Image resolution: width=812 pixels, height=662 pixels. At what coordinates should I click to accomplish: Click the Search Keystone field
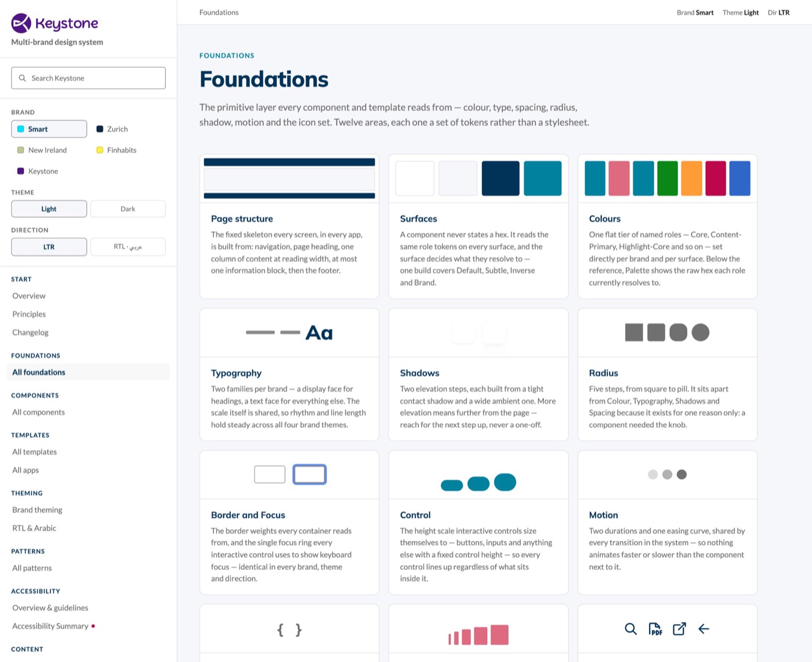(88, 78)
